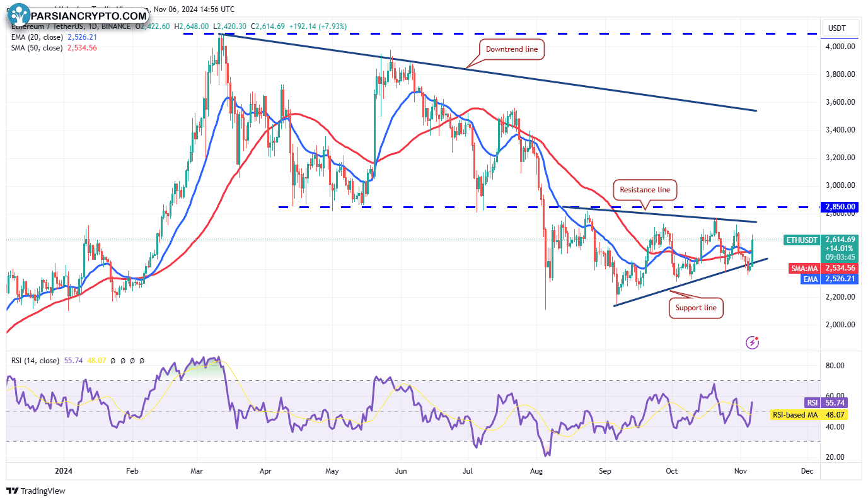Click the 2,000.00 price axis level
Image resolution: width=868 pixels, height=502 pixels.
[x=841, y=325]
